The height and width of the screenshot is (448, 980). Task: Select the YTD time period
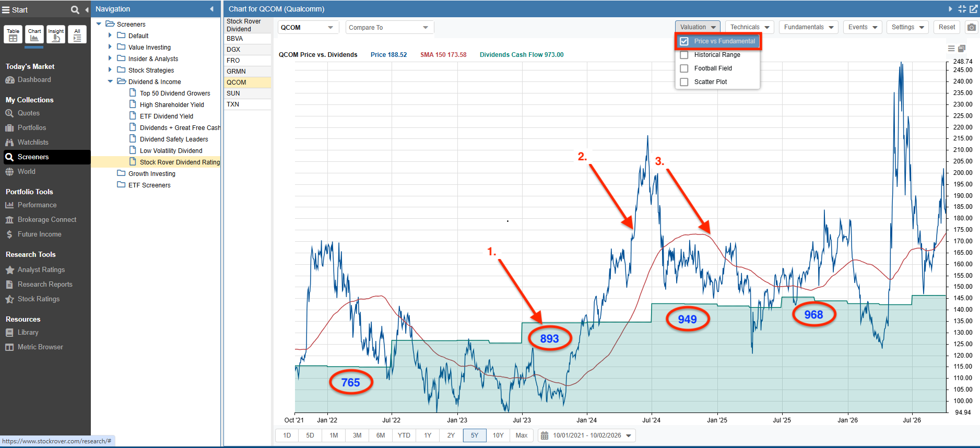[x=404, y=435]
